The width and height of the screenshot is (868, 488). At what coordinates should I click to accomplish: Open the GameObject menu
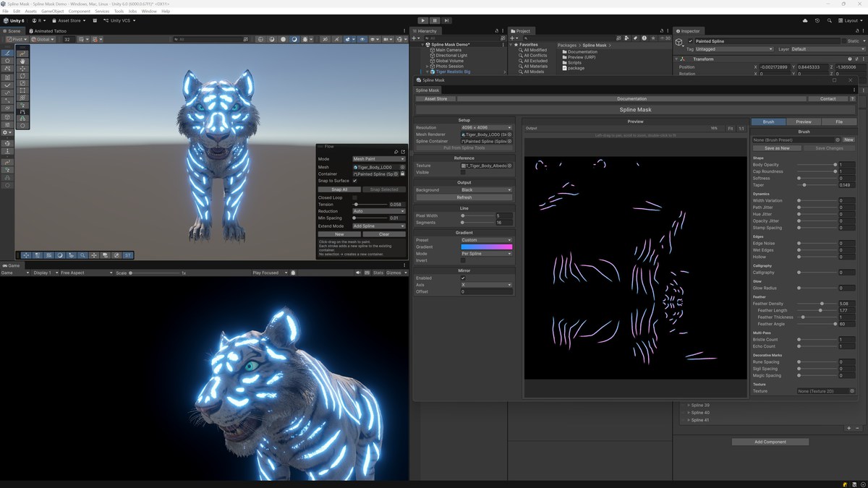point(51,12)
